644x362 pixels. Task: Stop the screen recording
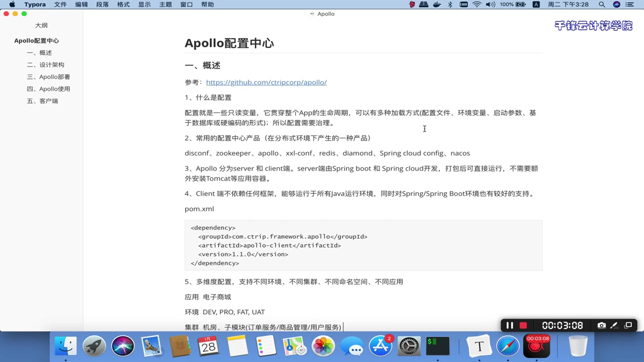[523, 325]
